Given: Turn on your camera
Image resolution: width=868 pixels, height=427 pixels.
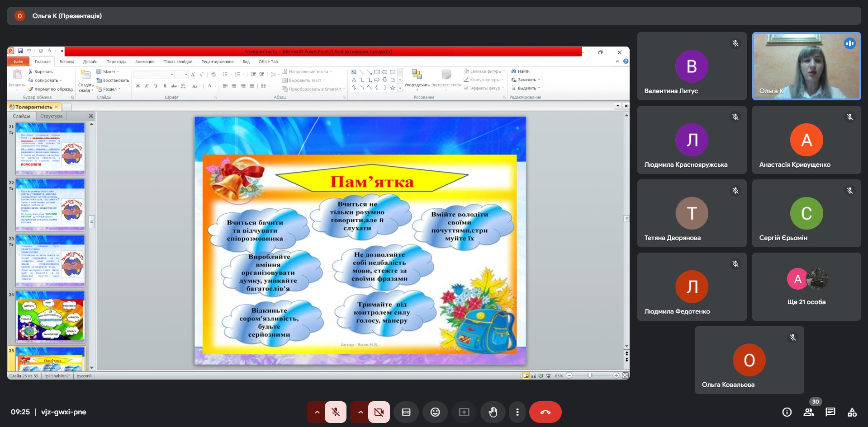Looking at the screenshot, I should click(x=379, y=412).
